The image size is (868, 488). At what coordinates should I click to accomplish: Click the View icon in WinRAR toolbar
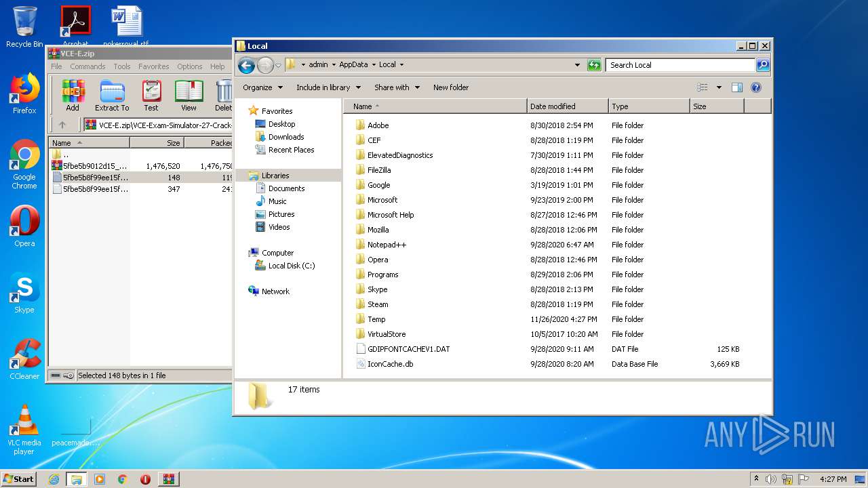[189, 96]
